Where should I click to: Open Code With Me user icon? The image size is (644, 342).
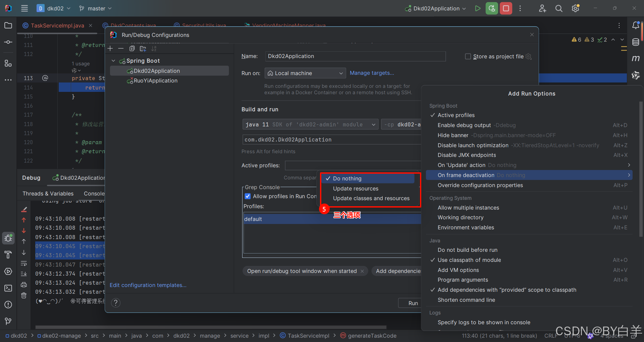pos(542,8)
